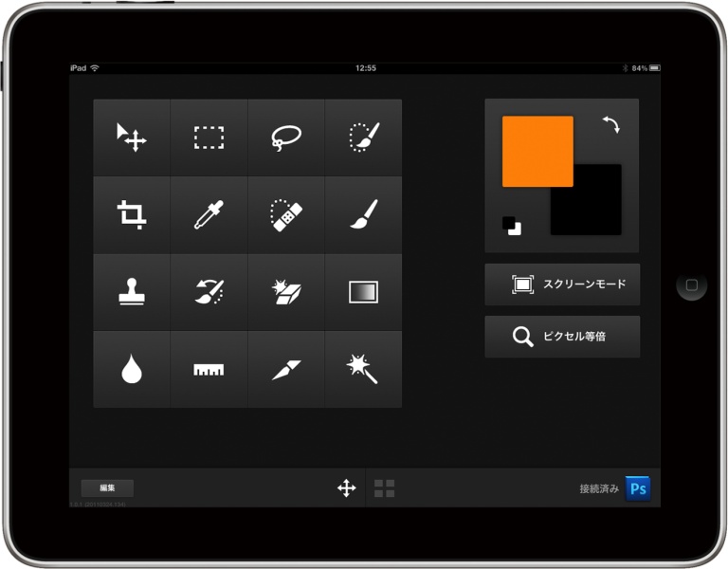Select the Crop tool
728x569 pixels.
(x=132, y=214)
